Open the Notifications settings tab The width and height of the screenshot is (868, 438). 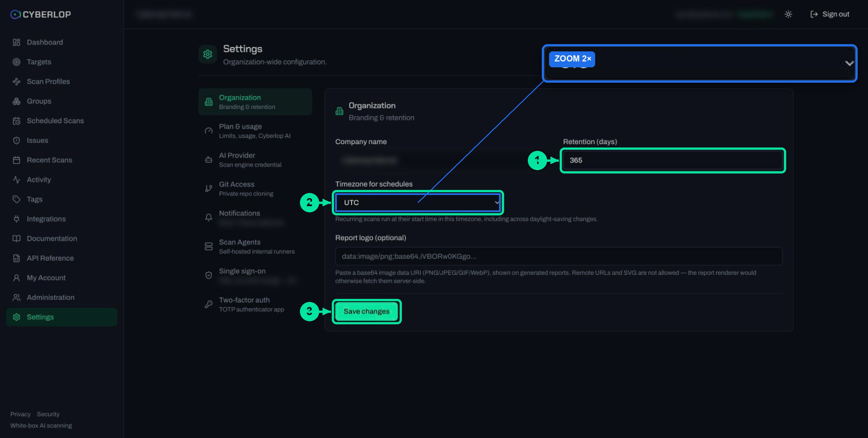coord(255,218)
